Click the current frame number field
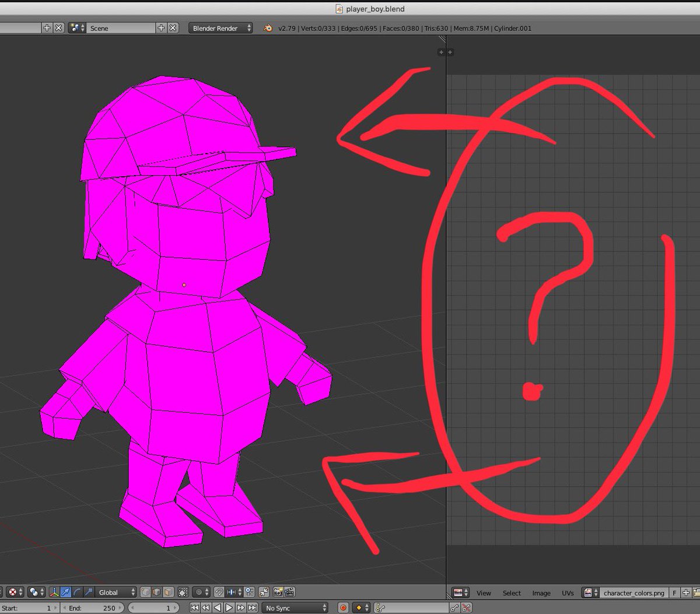 tap(153, 608)
